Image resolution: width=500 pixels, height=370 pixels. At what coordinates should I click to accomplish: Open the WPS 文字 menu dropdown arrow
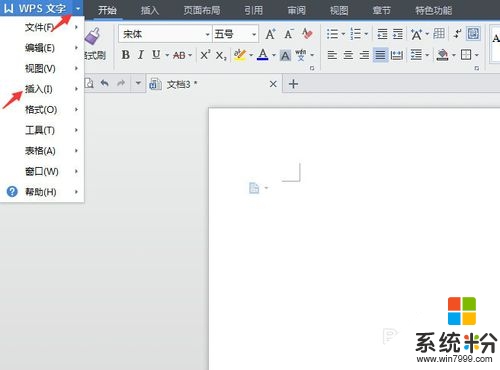pyautogui.click(x=78, y=8)
